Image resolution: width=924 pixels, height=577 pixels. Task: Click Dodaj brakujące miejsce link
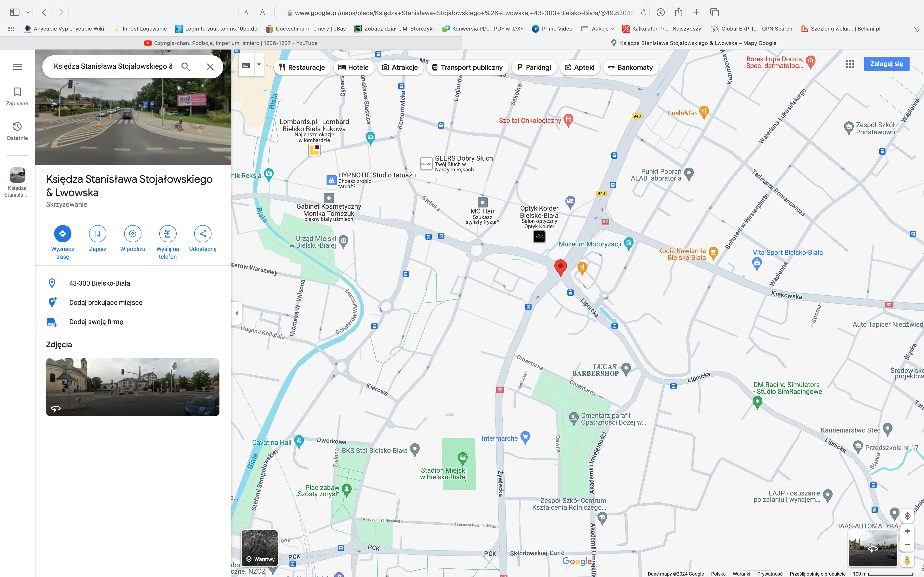tap(105, 303)
